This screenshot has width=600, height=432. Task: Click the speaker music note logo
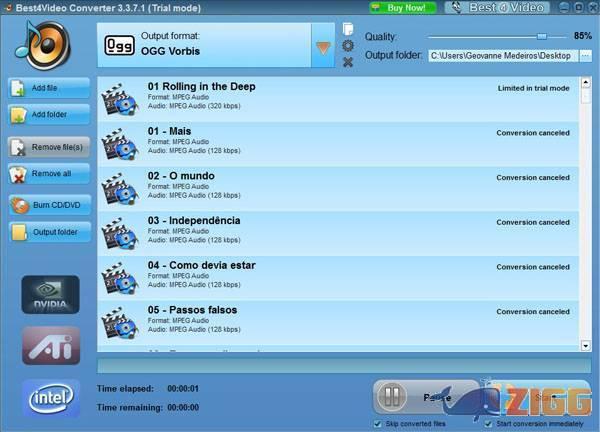tap(43, 45)
